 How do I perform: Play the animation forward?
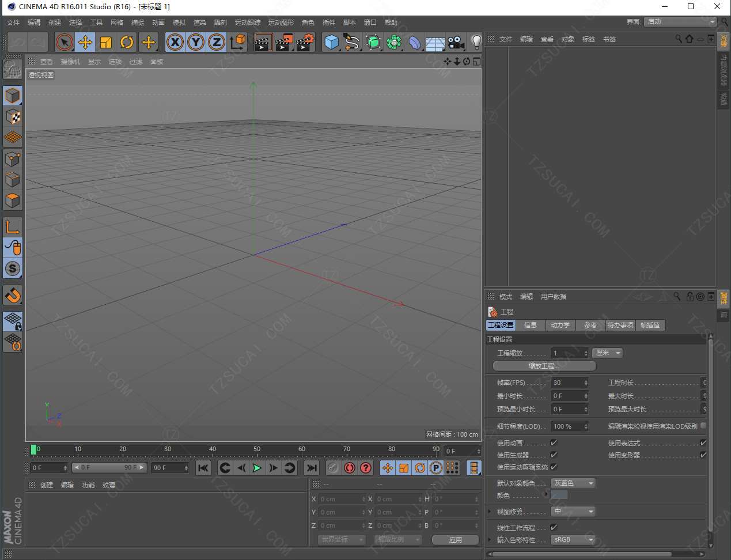pos(257,468)
